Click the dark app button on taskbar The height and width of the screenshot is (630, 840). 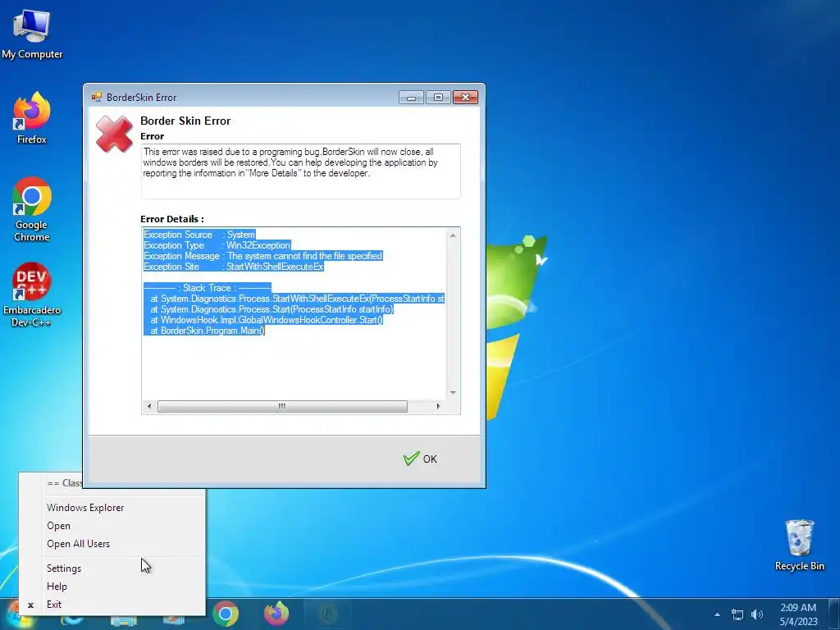pyautogui.click(x=327, y=614)
